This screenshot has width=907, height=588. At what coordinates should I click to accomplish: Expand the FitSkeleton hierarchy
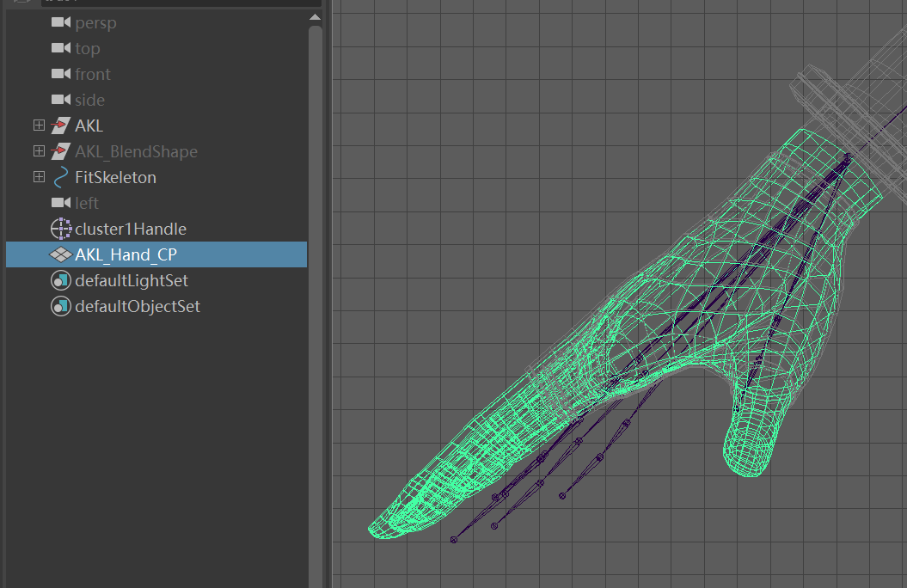(x=38, y=177)
